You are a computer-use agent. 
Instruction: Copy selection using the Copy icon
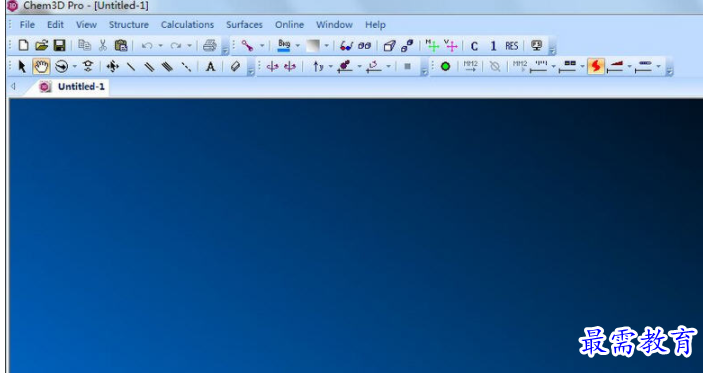pos(84,45)
